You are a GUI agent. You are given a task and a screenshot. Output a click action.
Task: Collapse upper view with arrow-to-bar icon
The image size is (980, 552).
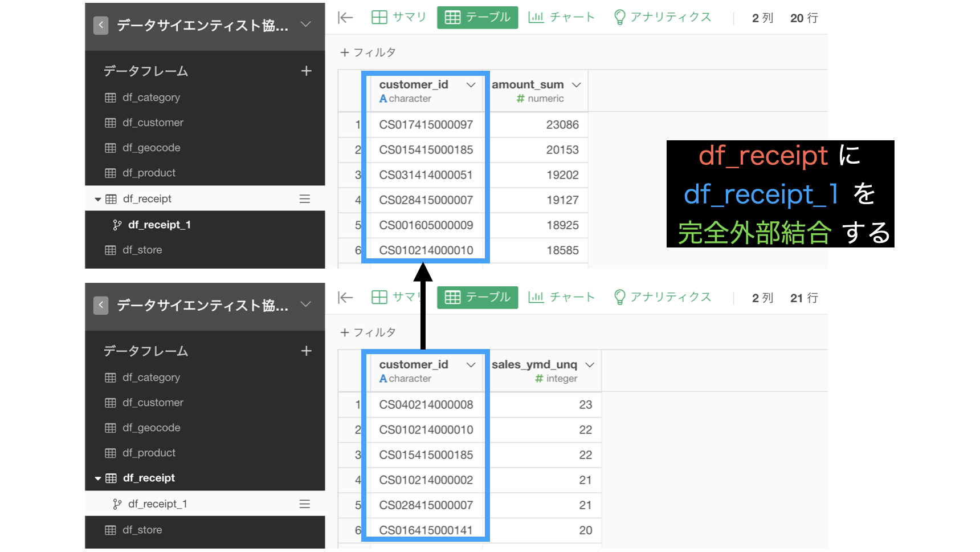tap(346, 18)
